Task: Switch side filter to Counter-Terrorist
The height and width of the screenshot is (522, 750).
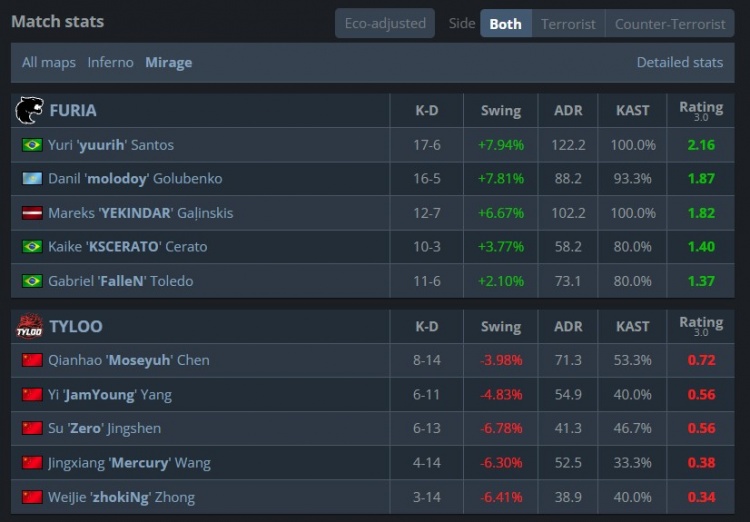Action: click(x=670, y=23)
